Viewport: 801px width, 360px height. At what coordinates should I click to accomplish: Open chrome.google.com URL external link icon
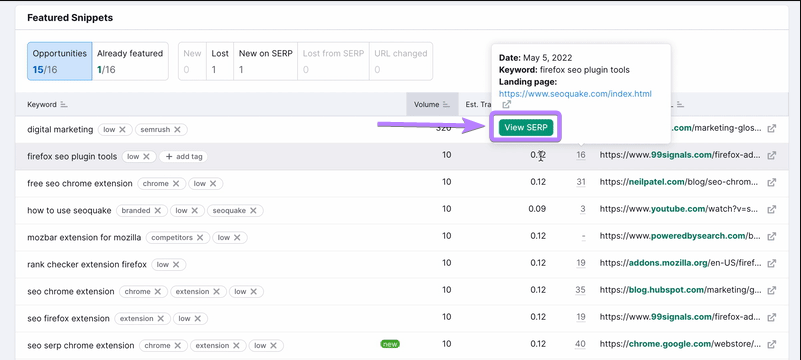(x=772, y=344)
